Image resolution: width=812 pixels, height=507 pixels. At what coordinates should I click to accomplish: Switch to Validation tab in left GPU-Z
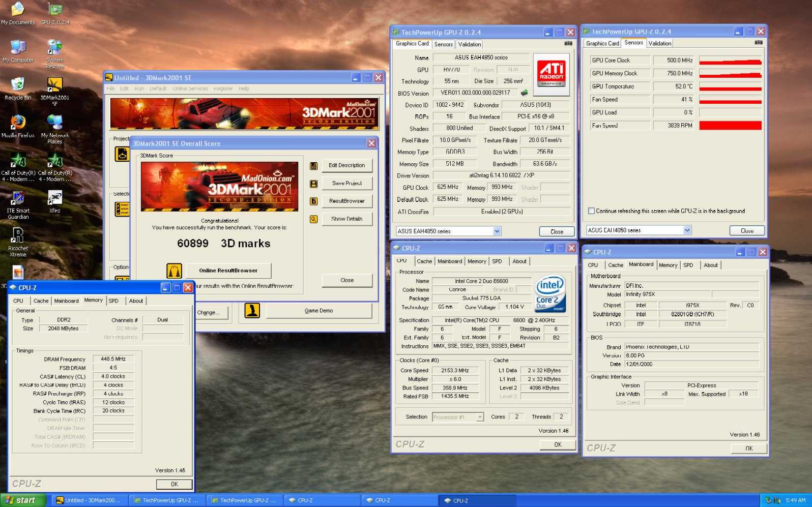469,44
